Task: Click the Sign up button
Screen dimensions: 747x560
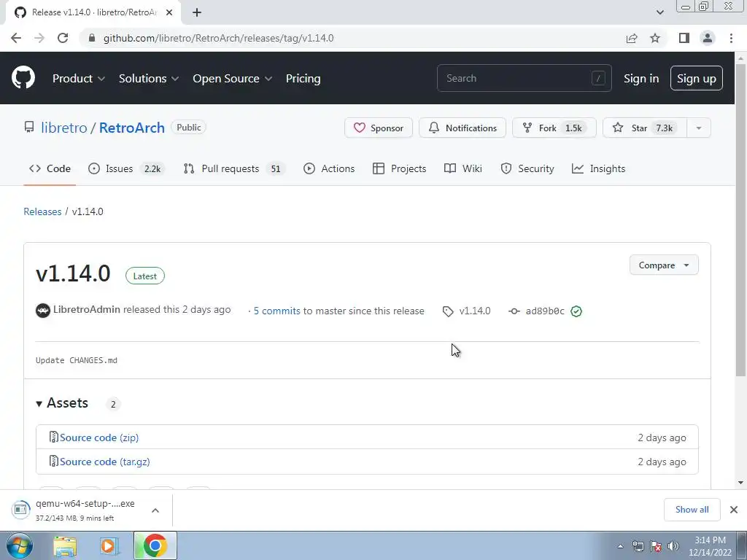Action: point(696,78)
